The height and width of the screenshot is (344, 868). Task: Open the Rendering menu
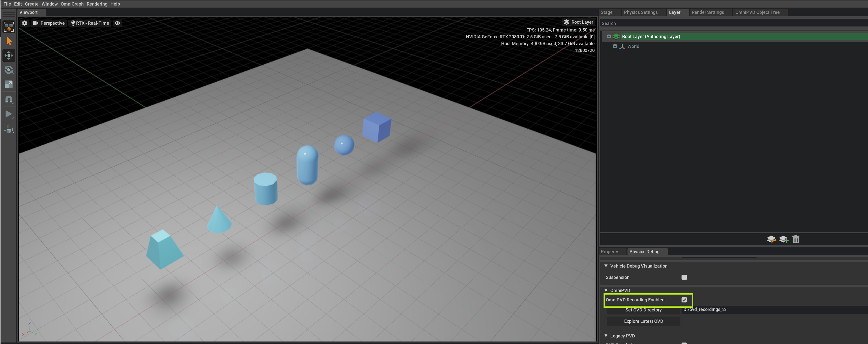pos(97,4)
